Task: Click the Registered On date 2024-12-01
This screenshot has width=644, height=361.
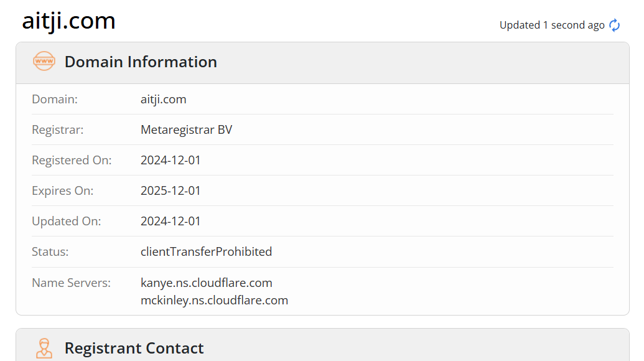Action: point(170,160)
